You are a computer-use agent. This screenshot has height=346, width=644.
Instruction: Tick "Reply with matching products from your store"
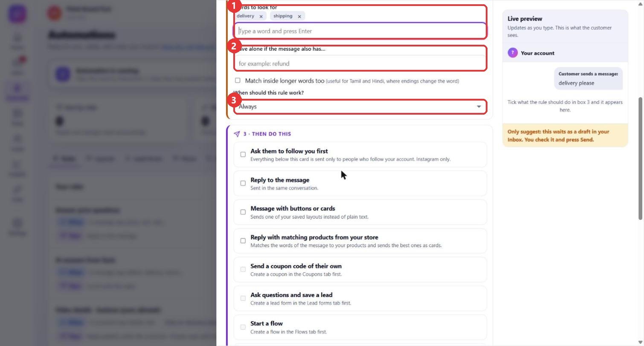[x=243, y=241]
